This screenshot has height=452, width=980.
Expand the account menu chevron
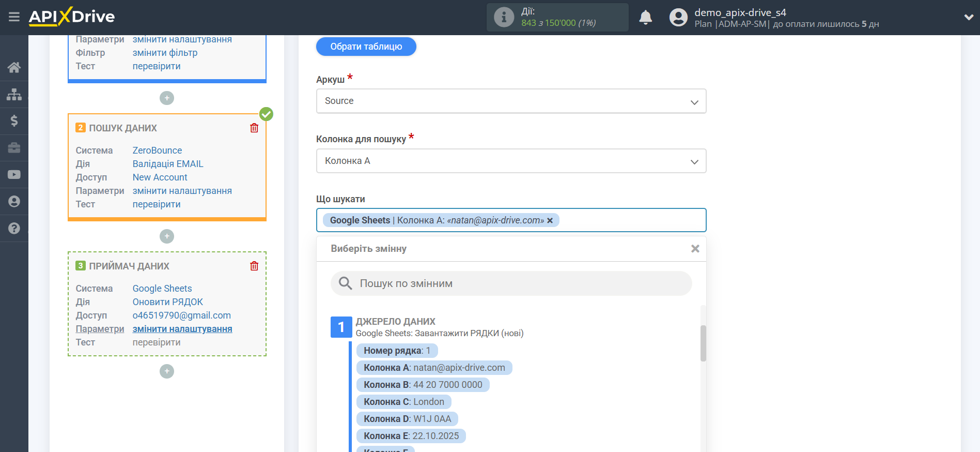969,17
